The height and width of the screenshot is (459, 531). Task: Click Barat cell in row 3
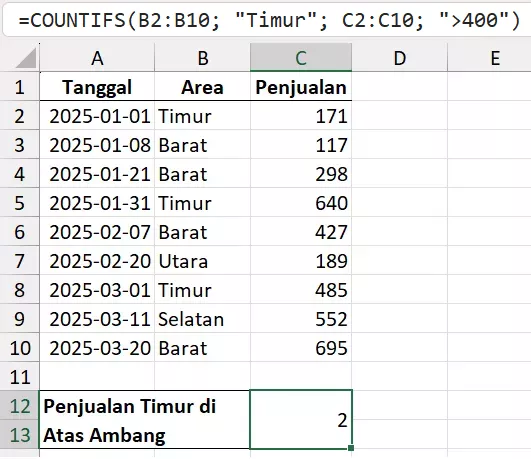click(x=203, y=145)
